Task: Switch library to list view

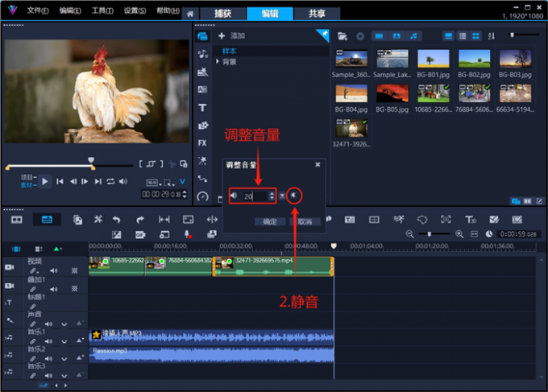Action: tap(463, 36)
